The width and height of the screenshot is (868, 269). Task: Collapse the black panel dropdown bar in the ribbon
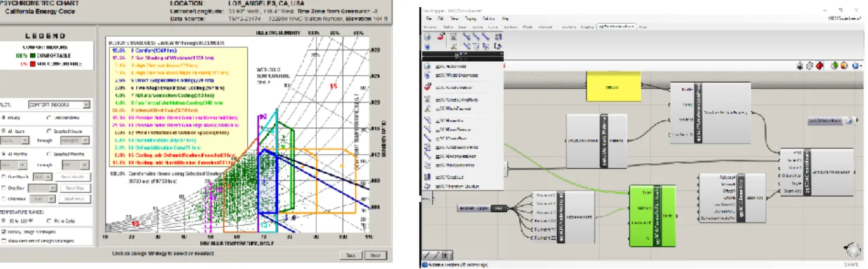pos(463,54)
